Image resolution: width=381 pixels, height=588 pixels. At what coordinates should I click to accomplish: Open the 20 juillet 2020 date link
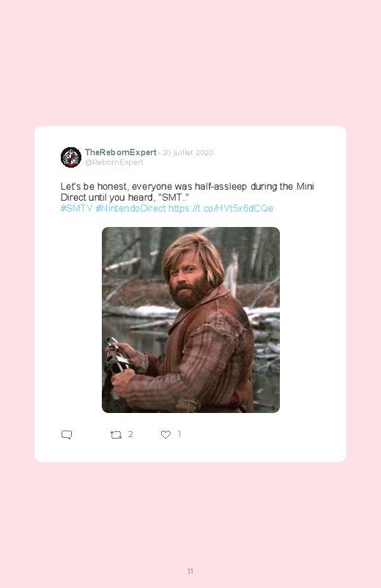tap(188, 152)
